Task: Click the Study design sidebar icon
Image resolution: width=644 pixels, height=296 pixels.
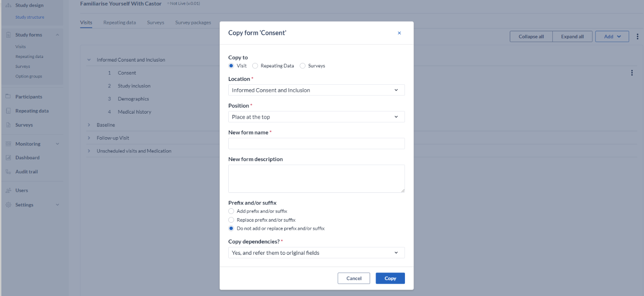Action: [x=8, y=5]
